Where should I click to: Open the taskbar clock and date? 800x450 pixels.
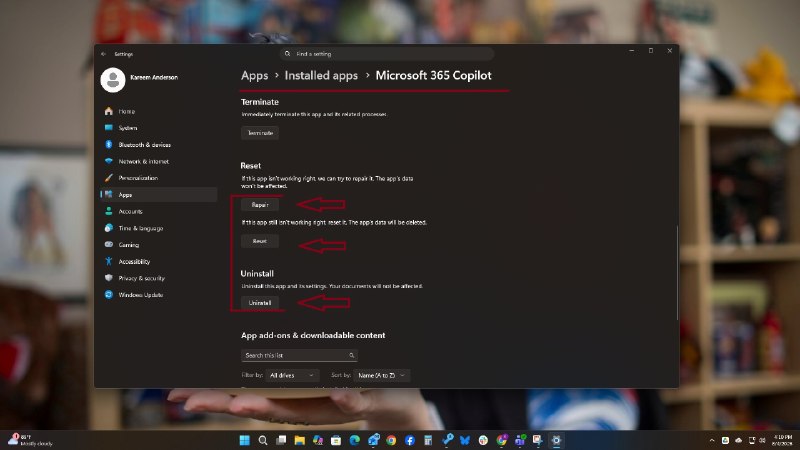(782, 440)
